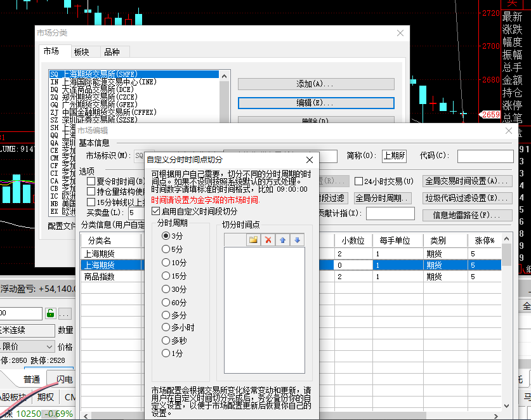Open the 品种 tab
531x420 pixels.
[x=112, y=52]
